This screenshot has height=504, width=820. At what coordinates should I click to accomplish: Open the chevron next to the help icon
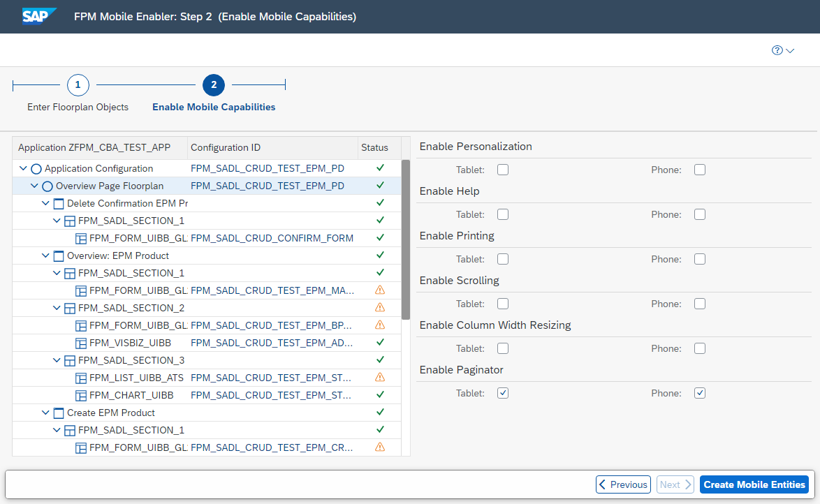790,50
